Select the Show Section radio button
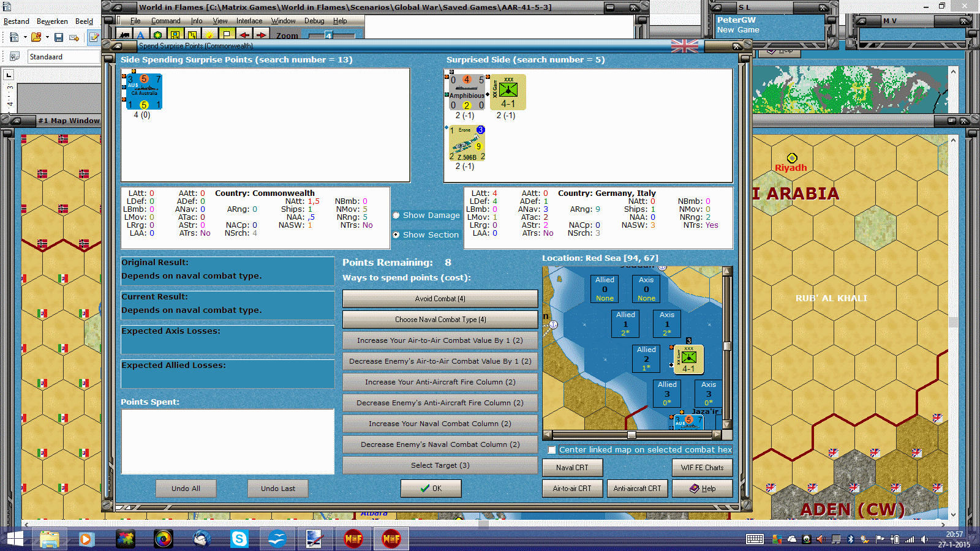The image size is (980, 551). click(396, 235)
